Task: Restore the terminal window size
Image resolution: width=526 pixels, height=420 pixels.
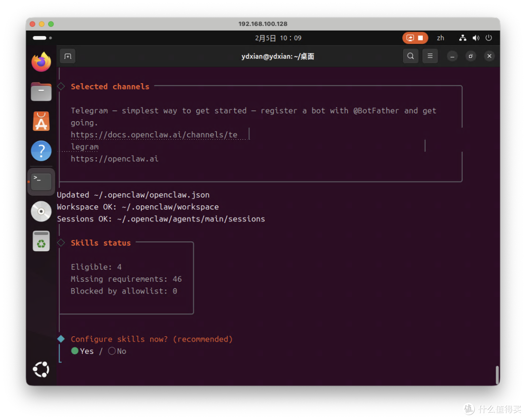Action: [470, 56]
